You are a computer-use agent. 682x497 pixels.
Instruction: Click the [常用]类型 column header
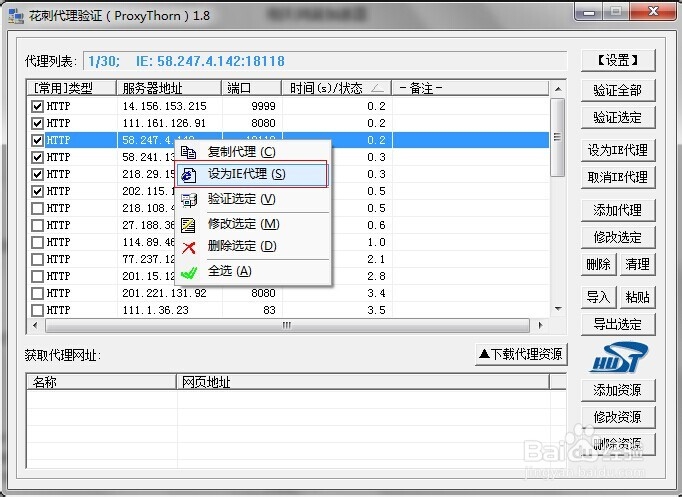pyautogui.click(x=71, y=88)
